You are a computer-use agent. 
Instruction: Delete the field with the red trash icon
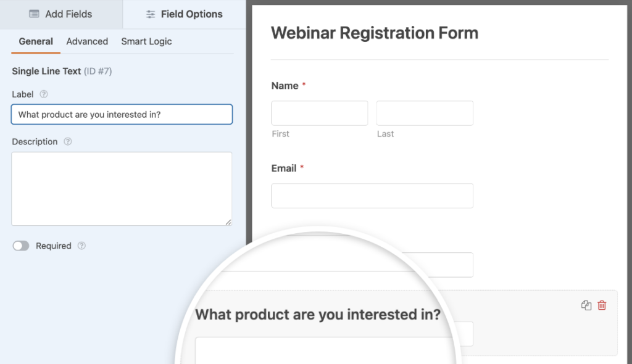click(602, 305)
